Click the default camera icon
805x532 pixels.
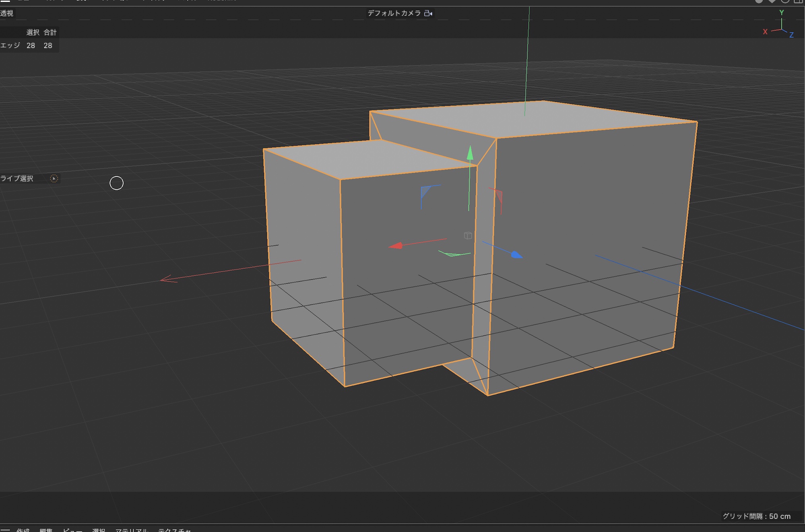pos(428,13)
